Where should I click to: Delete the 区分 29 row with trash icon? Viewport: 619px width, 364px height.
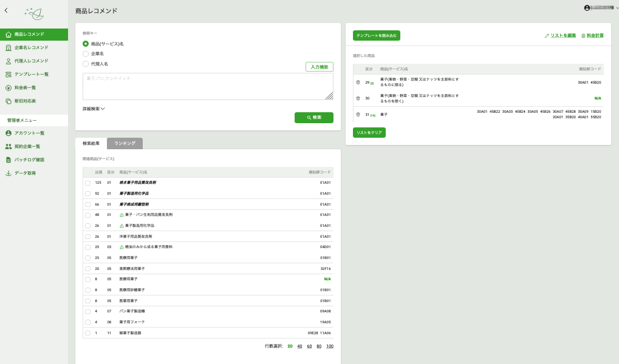coord(358,82)
